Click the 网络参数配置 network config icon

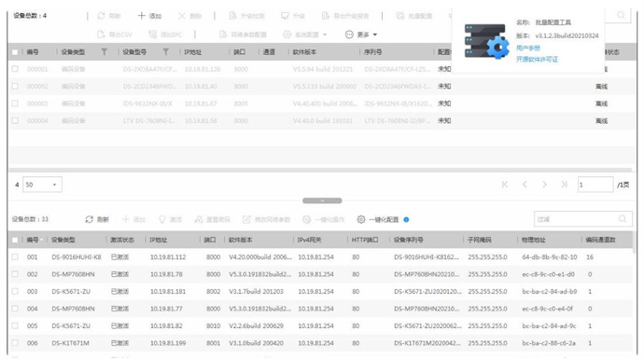[223, 35]
